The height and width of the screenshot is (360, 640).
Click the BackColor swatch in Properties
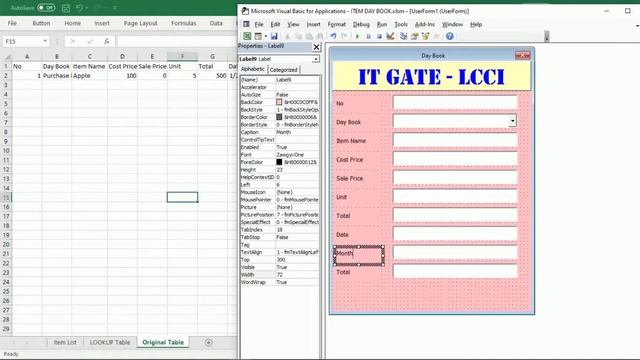pos(279,102)
